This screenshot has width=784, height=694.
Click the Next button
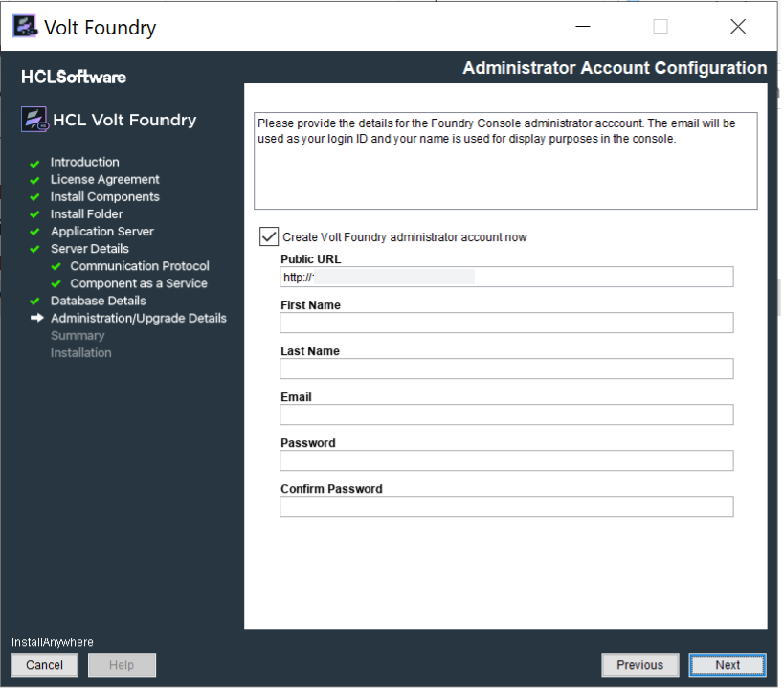[x=727, y=665]
